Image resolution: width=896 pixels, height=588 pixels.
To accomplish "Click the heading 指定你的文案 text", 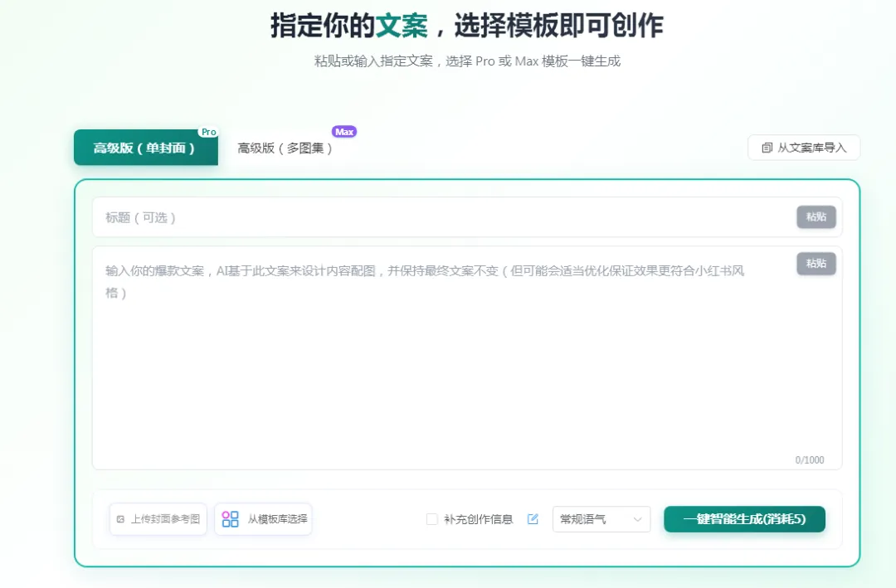I will point(349,27).
